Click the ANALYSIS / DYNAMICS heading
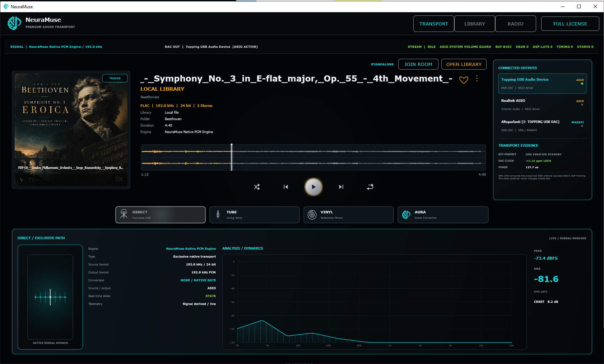604x364 pixels. (x=242, y=249)
